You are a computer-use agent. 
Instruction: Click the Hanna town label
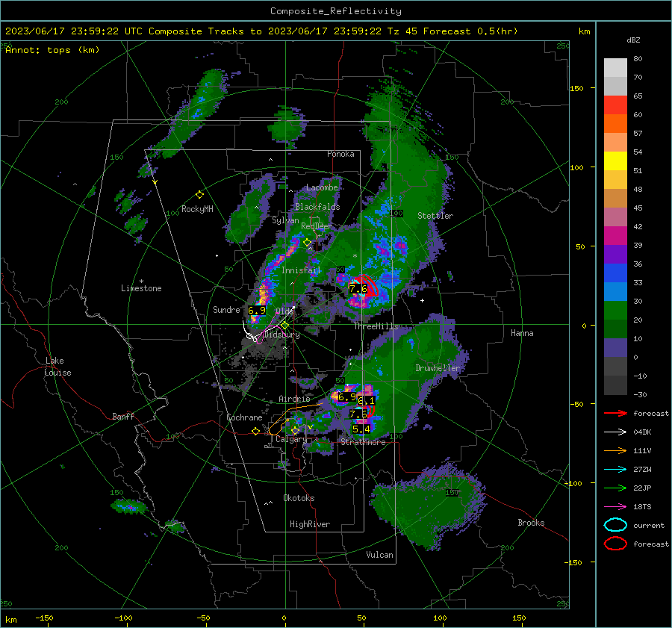coord(522,333)
